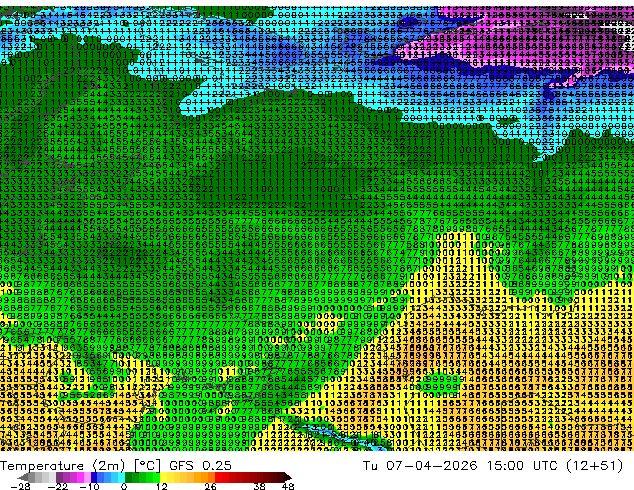Click the grey arrow at the color bar's left end
The width and height of the screenshot is (634, 490).
pos(23,477)
